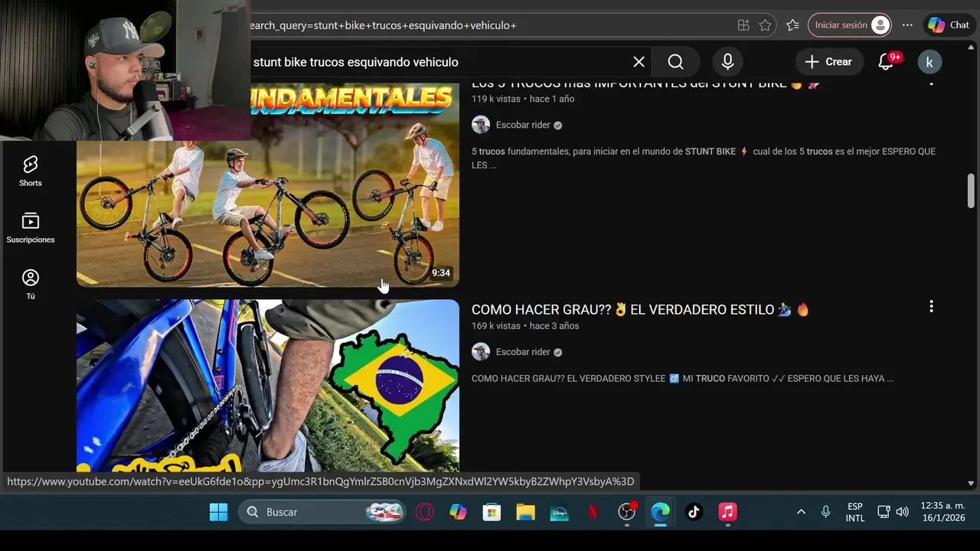The height and width of the screenshot is (551, 980).
Task: Click the 5 trucos fundamentales description text
Action: pyautogui.click(x=704, y=158)
